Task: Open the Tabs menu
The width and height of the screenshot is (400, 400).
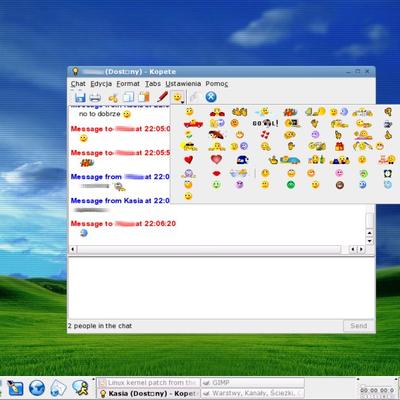Action: click(153, 84)
